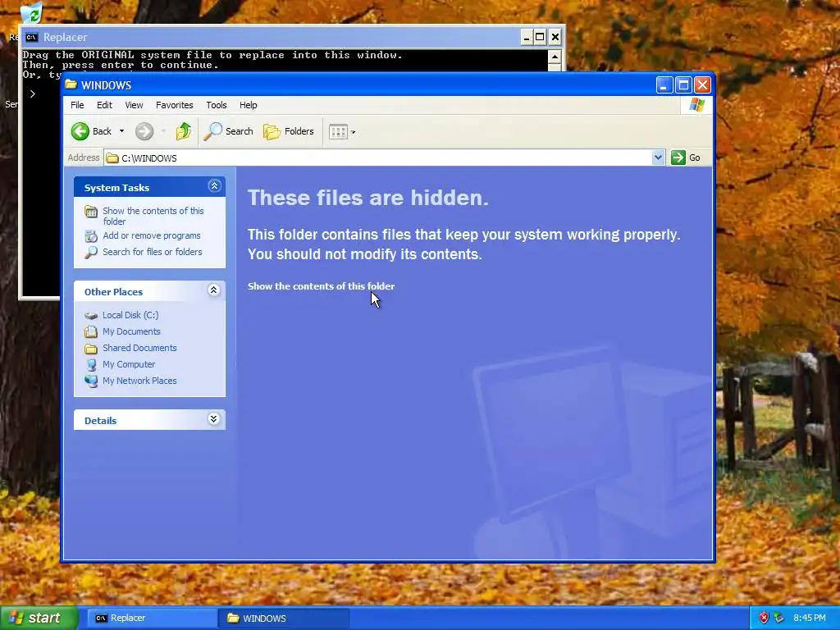
Task: Click the Shared Documents folder icon
Action: pos(91,348)
